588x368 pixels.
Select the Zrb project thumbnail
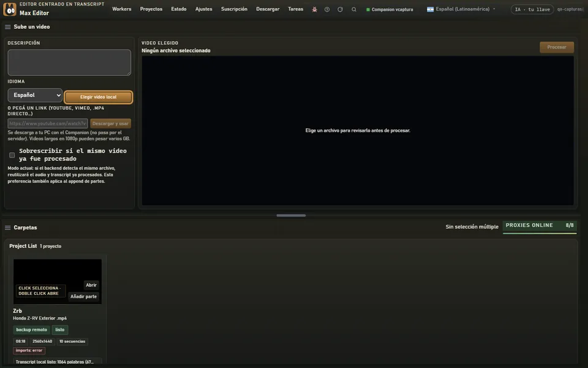[58, 282]
